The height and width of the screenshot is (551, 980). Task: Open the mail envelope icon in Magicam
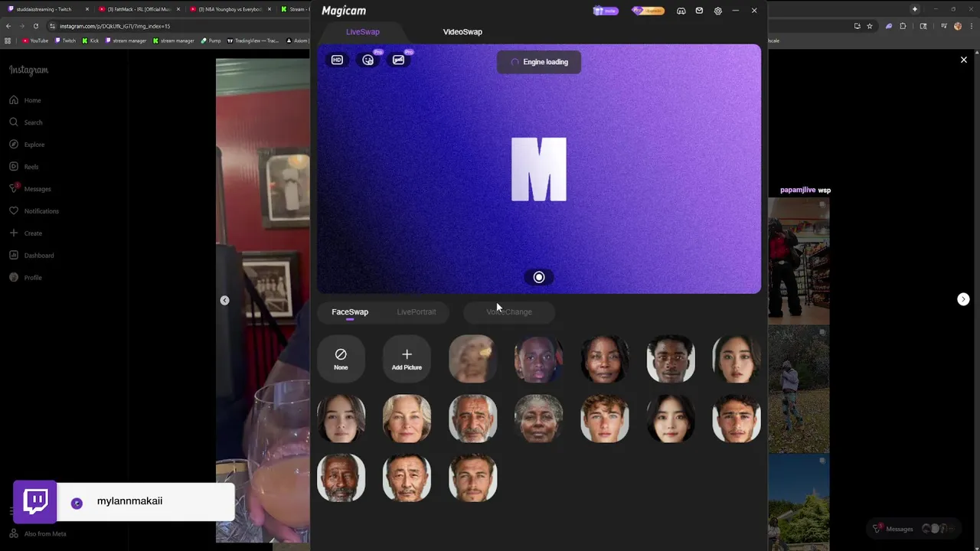[x=699, y=11]
